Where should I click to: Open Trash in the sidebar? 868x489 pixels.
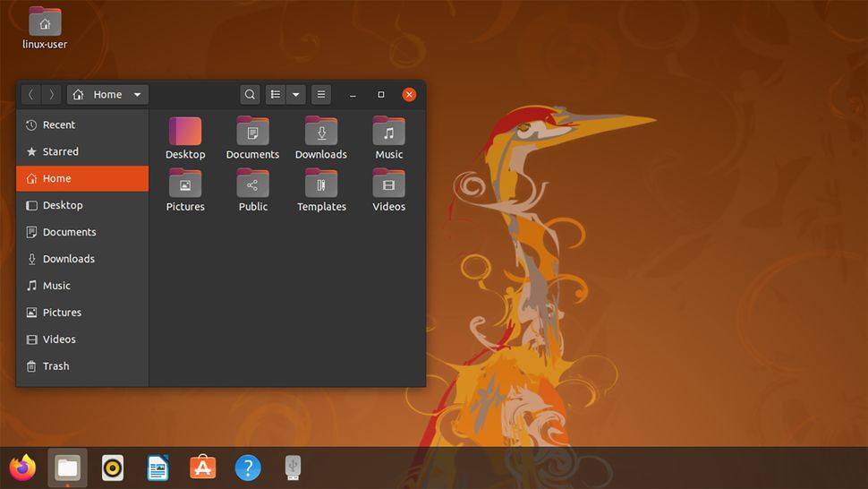pyautogui.click(x=82, y=366)
